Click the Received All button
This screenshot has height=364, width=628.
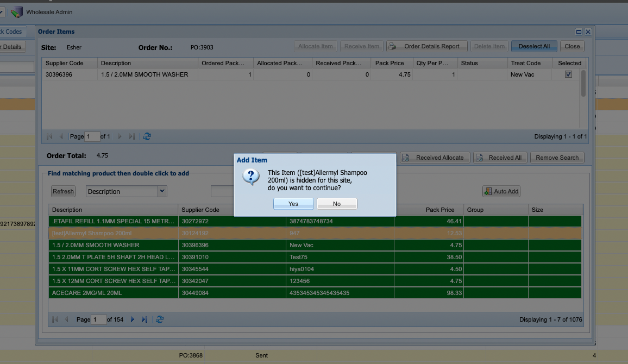pos(500,158)
